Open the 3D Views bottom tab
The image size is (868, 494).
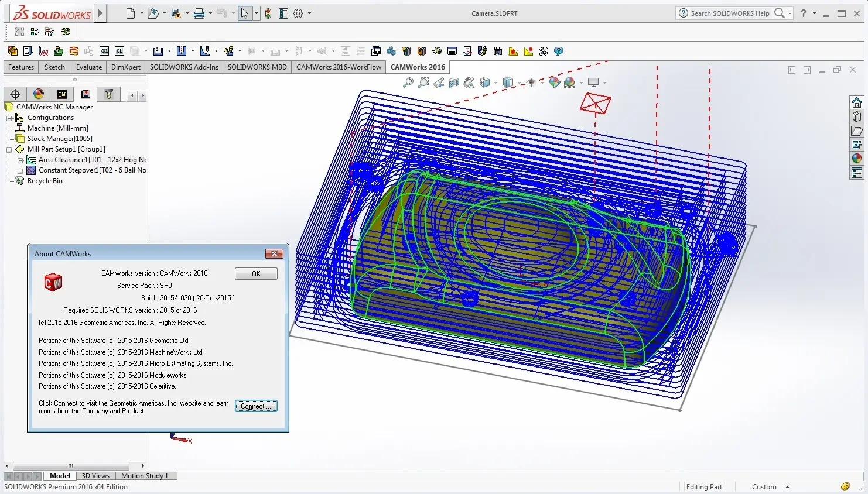tap(95, 476)
